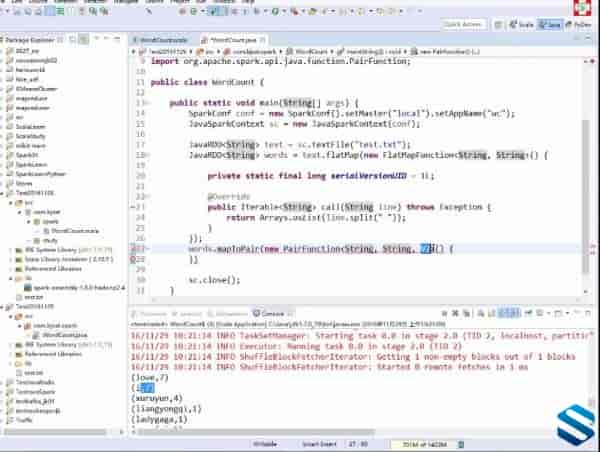Click the Quick Access search field

click(x=465, y=23)
